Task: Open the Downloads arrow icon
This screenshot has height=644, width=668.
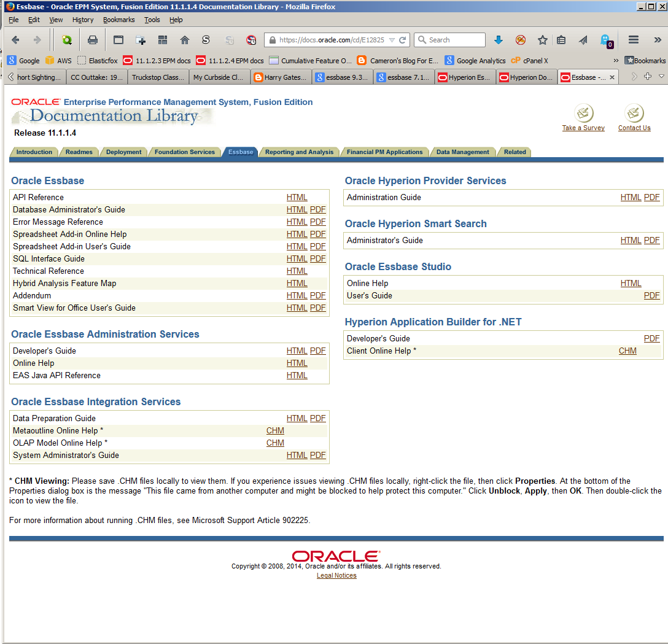Action: click(498, 40)
